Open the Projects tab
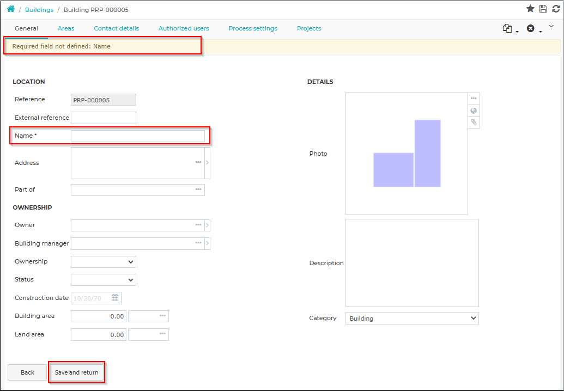This screenshot has height=392, width=564. coord(309,28)
